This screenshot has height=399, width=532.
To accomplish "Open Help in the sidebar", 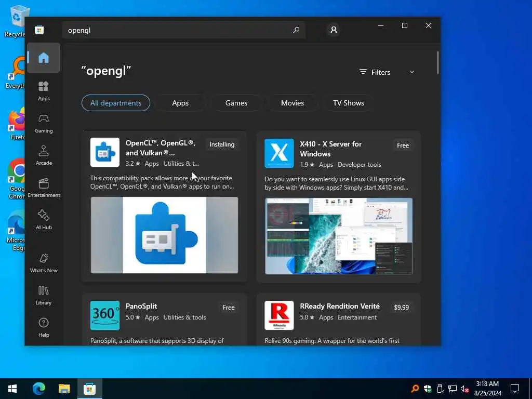I will tap(44, 328).
